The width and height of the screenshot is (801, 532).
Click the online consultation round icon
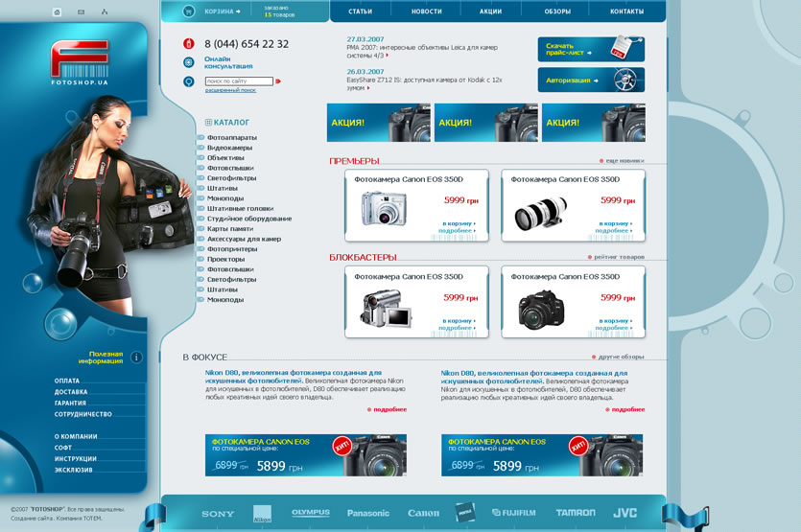pos(189,62)
